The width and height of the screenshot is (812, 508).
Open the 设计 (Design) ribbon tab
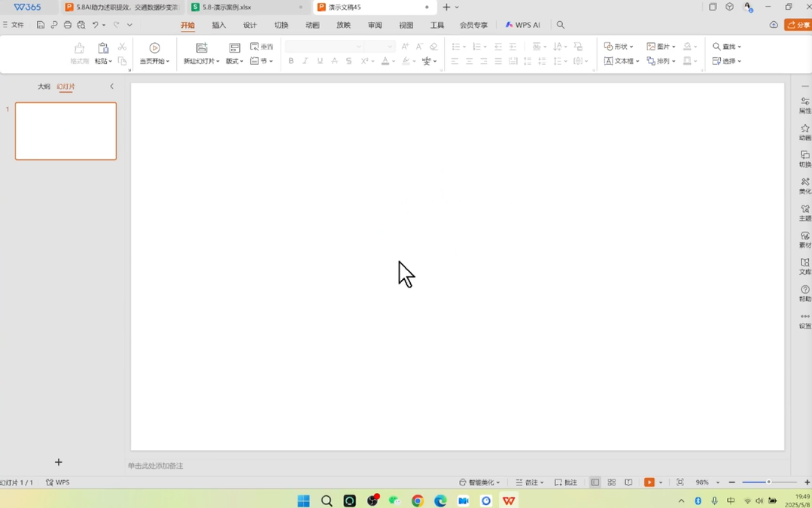pyautogui.click(x=250, y=25)
